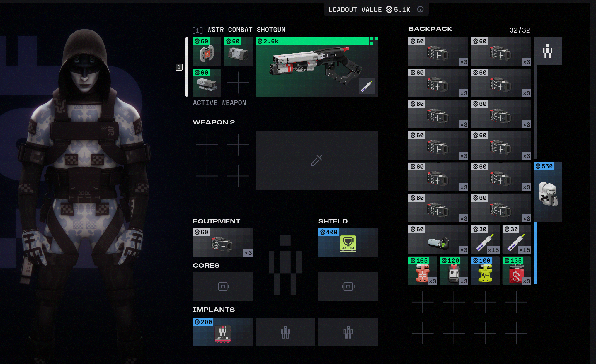Select the character silhouette tab beside backpack
This screenshot has height=364, width=596.
(x=547, y=51)
